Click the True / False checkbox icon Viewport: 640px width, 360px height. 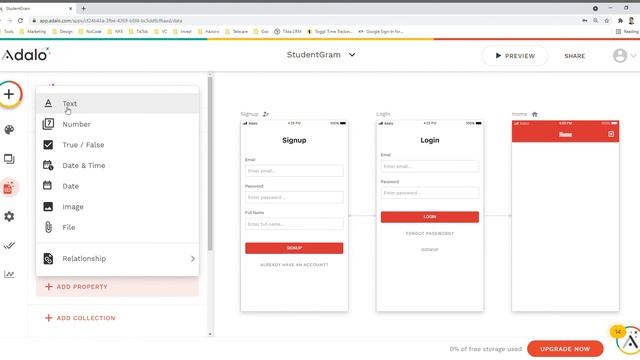pos(48,144)
